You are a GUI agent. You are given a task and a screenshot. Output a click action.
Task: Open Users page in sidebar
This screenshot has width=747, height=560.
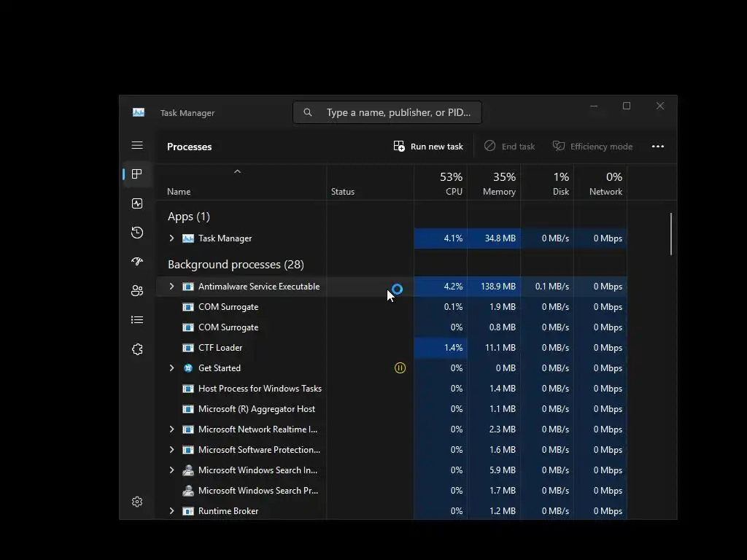coord(137,290)
